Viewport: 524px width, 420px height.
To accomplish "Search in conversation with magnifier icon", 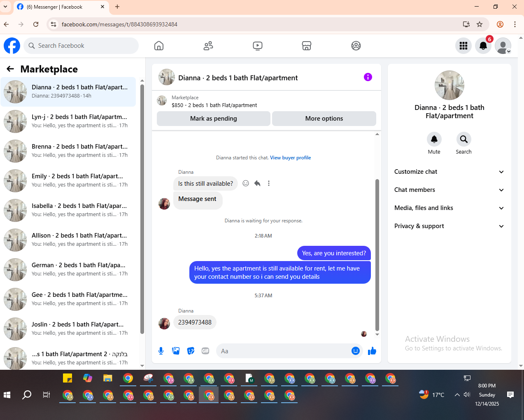I will pos(464,139).
